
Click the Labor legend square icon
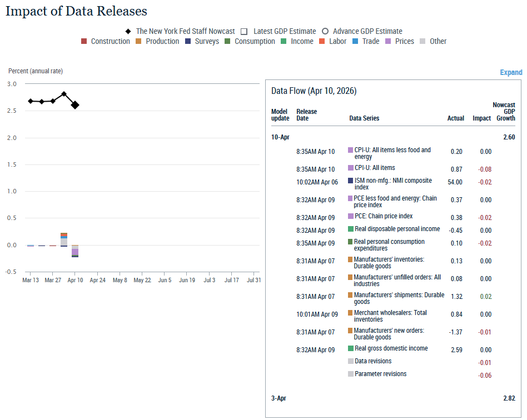point(322,41)
